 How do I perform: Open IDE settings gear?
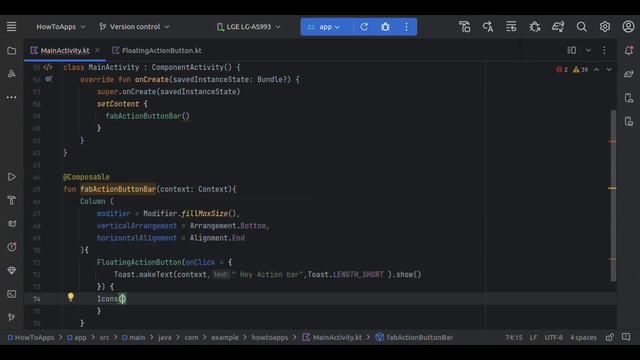tap(605, 27)
